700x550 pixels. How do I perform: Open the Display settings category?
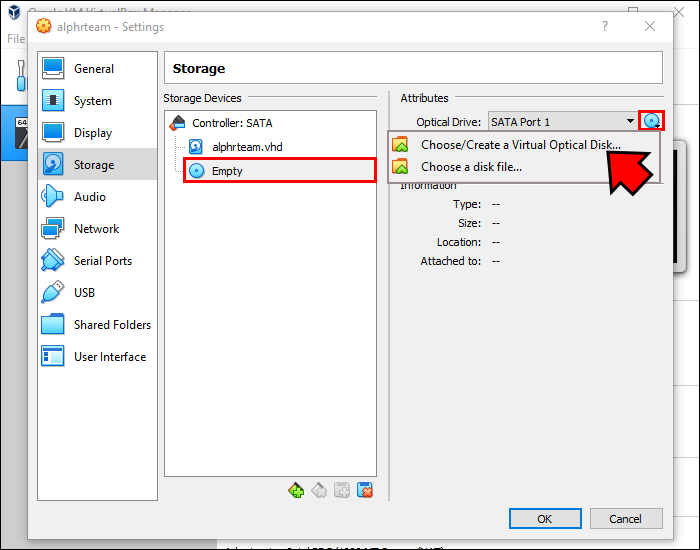tap(97, 133)
